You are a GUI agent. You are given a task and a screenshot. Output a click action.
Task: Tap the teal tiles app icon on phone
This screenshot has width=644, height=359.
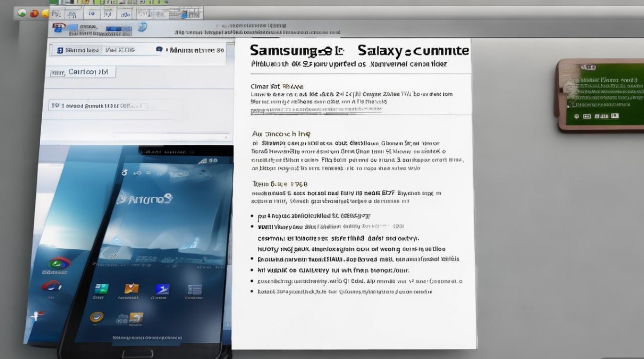101,289
